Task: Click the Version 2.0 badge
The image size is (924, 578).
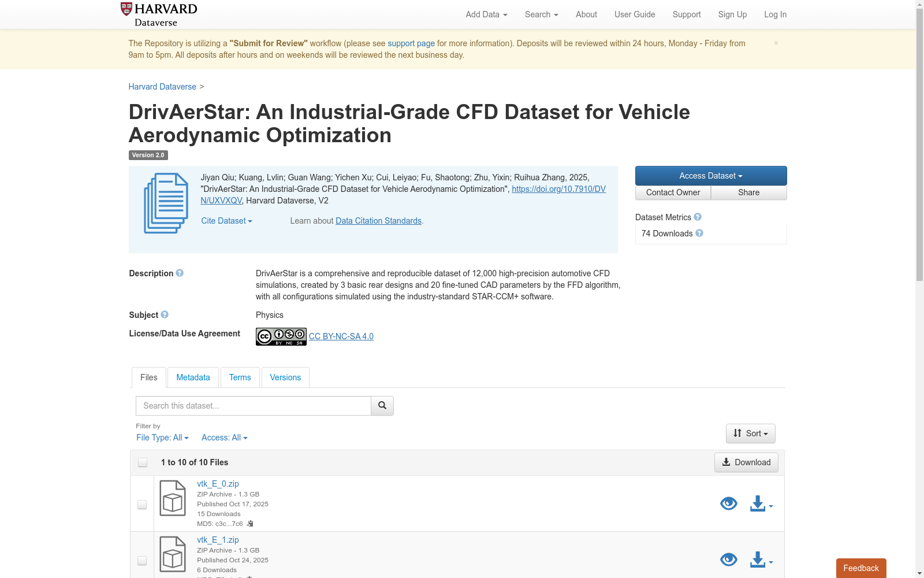Action: point(148,155)
